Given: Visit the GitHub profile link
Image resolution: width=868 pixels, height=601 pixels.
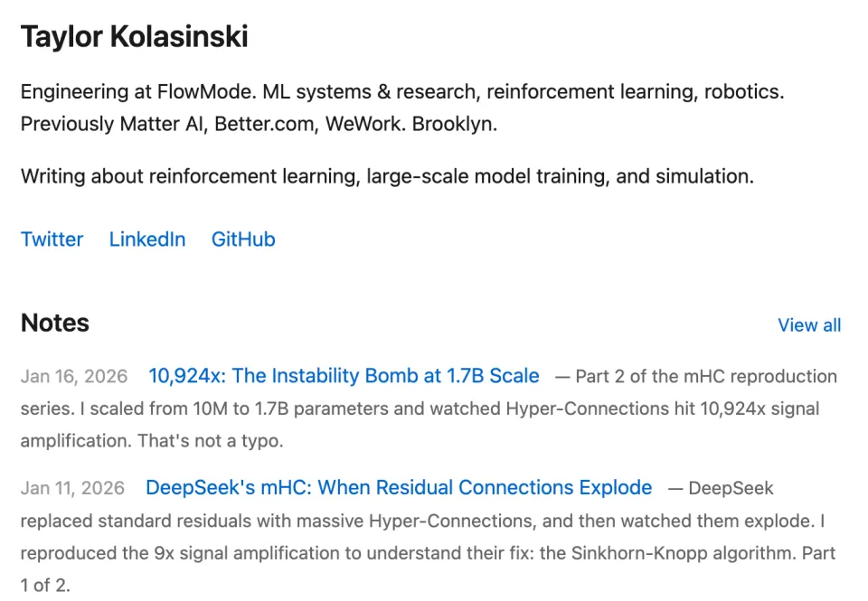Looking at the screenshot, I should [243, 239].
